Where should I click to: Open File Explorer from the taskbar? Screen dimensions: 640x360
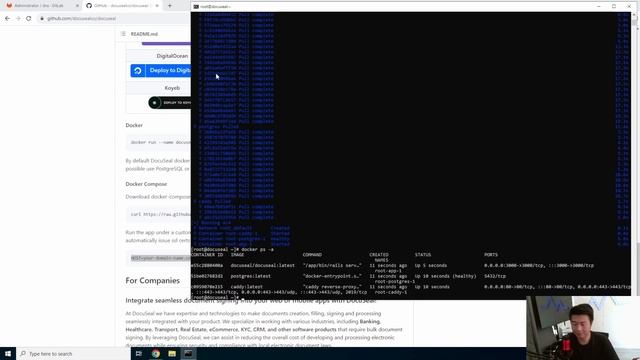pyautogui.click(x=172, y=353)
